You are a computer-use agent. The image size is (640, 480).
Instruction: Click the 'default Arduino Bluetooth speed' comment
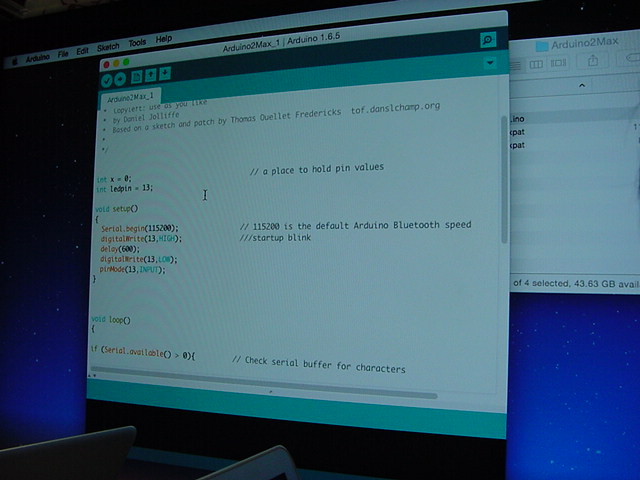coord(393,225)
